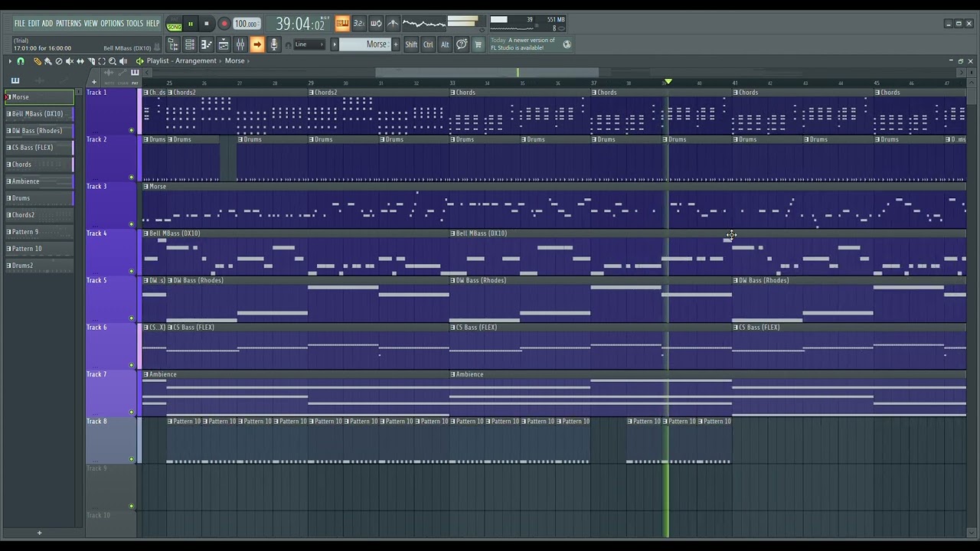This screenshot has height=551, width=980.
Task: Click the CPU and memory monitor panel
Action: (528, 24)
